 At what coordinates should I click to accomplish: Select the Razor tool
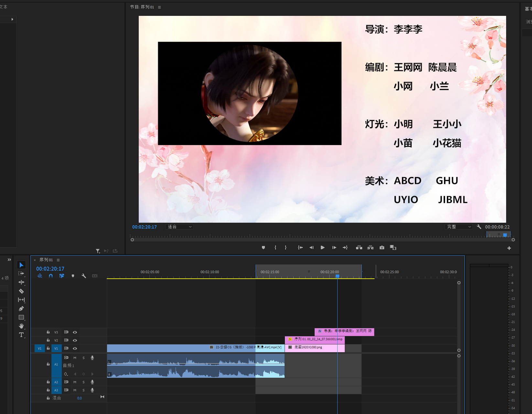pos(21,291)
